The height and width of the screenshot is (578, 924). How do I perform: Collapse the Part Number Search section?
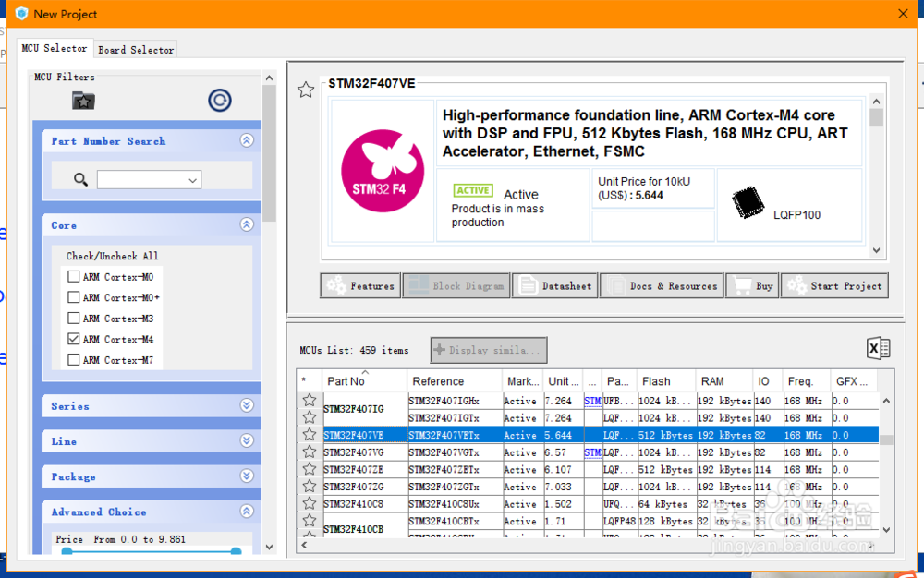(247, 140)
